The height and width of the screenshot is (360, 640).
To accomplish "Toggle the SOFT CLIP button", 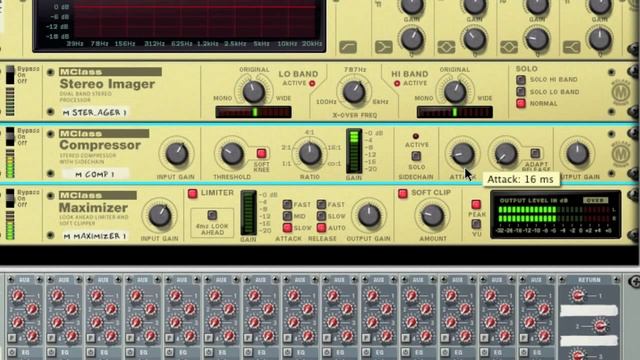I will 403,193.
